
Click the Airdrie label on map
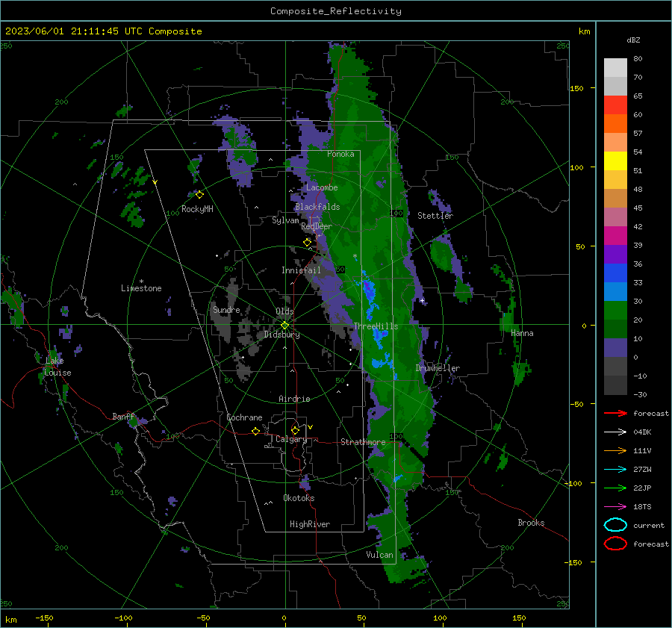294,399
